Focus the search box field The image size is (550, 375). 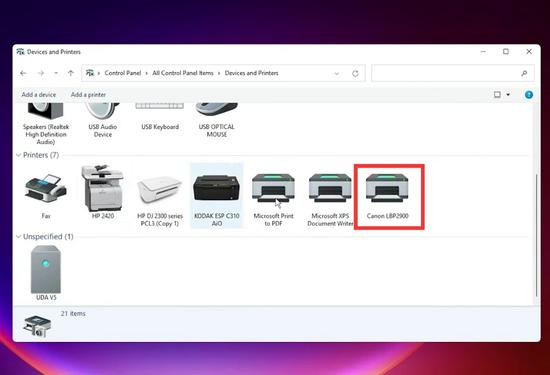point(453,73)
